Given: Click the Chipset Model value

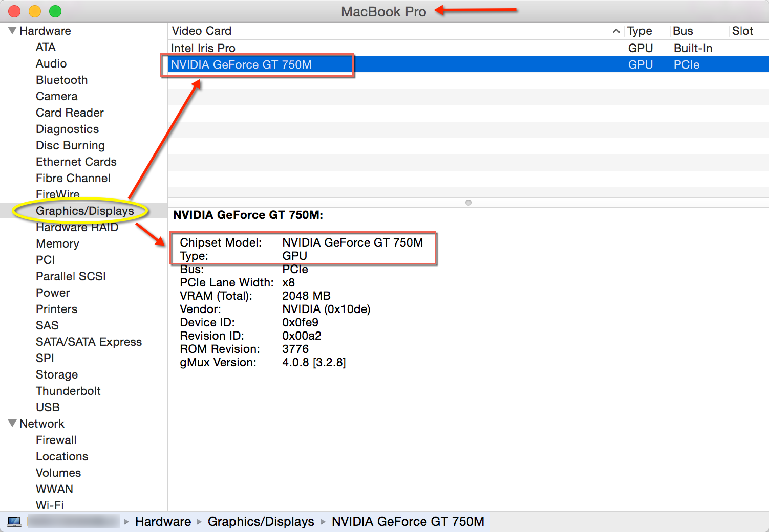Looking at the screenshot, I should pyautogui.click(x=353, y=242).
